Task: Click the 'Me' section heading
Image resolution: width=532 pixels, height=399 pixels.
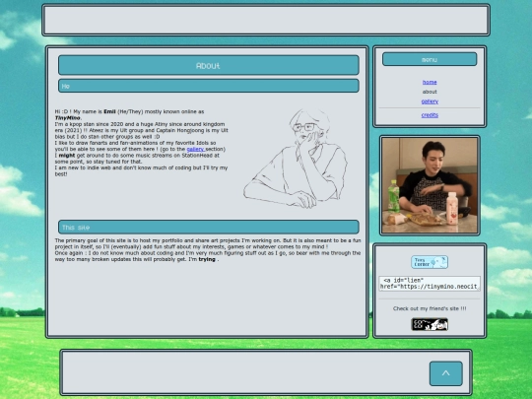Action: [x=208, y=86]
